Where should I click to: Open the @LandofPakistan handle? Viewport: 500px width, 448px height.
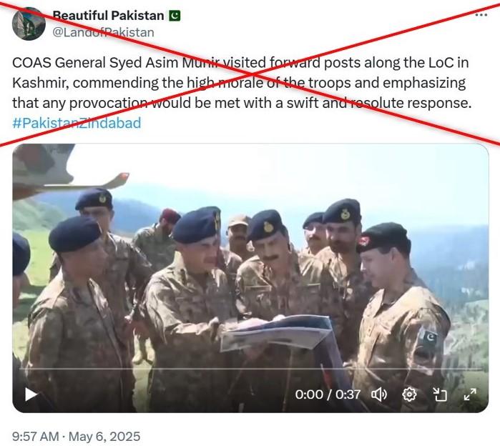coord(103,32)
